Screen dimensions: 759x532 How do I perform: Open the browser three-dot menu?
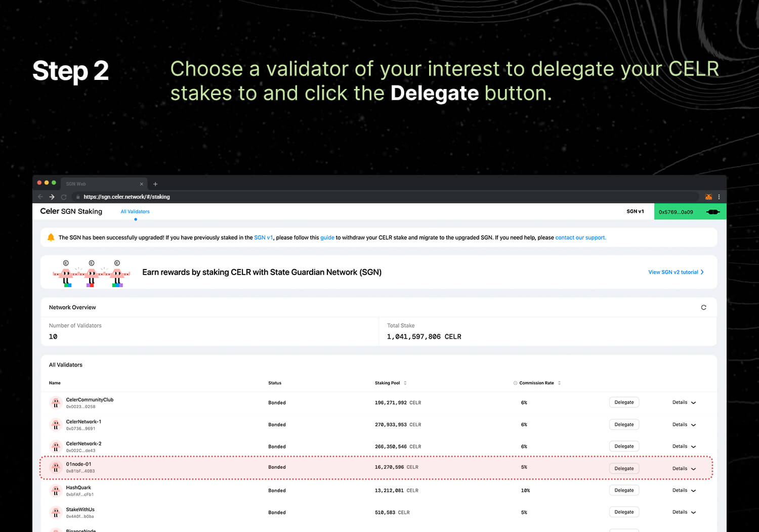click(x=719, y=197)
